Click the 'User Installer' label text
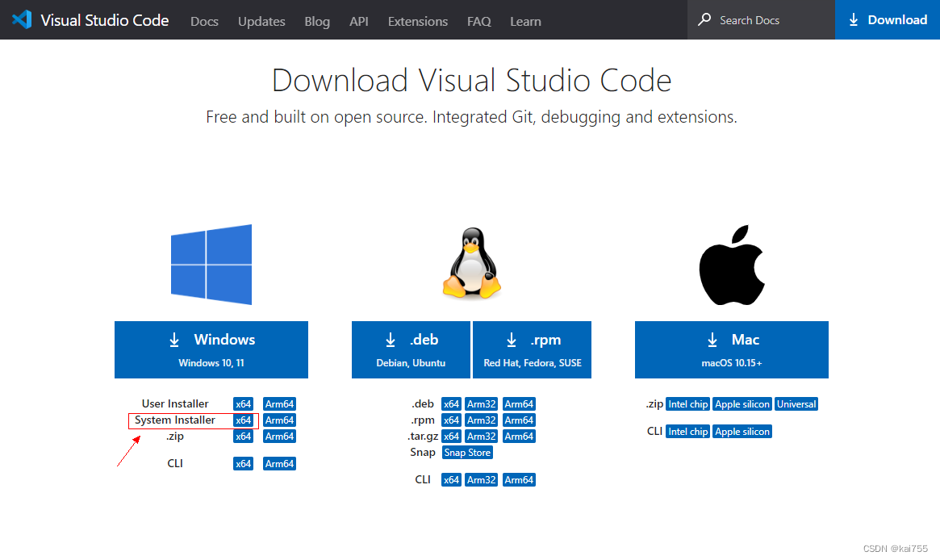This screenshot has height=560, width=940. pos(175,404)
